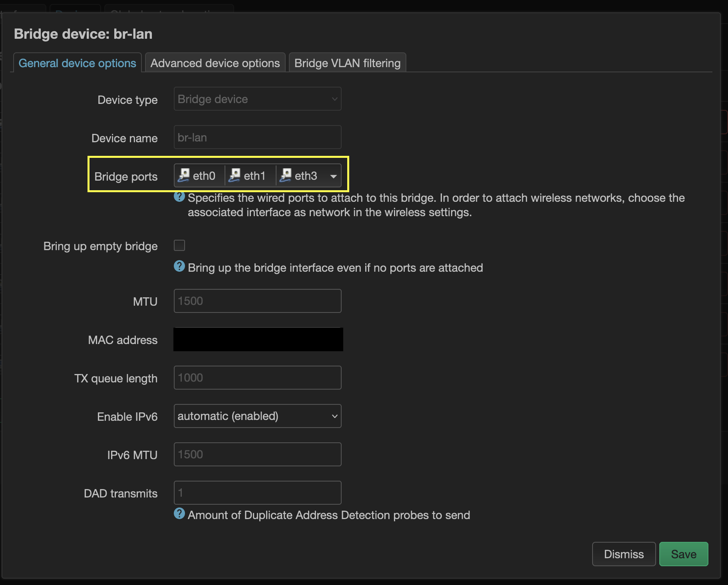Image resolution: width=728 pixels, height=585 pixels.
Task: Open the Bridge ports dropdown arrow
Action: [333, 176]
